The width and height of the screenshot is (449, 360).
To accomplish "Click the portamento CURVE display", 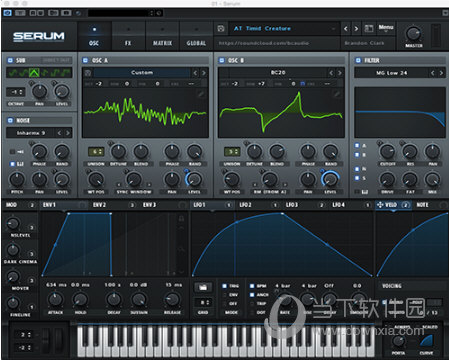I will pos(426,341).
